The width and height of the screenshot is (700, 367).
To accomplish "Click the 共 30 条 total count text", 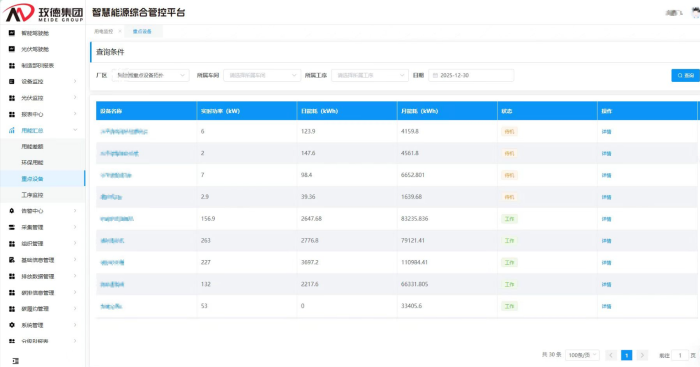I will point(551,354).
